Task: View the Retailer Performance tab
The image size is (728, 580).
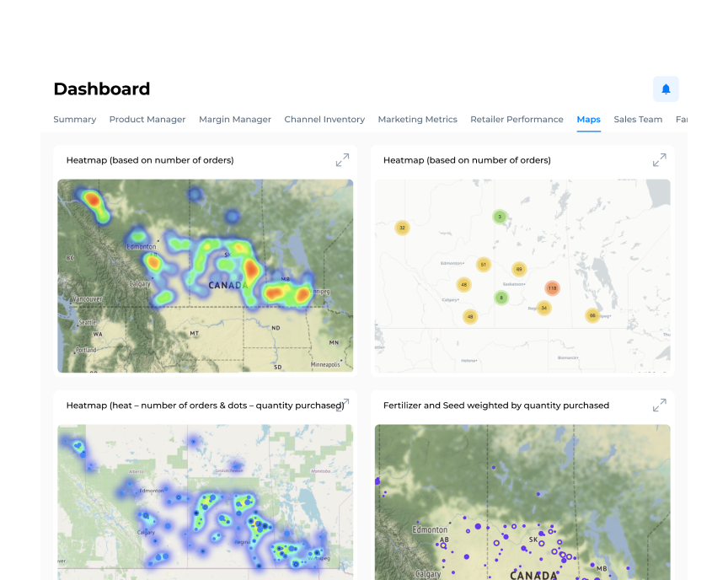Action: tap(517, 120)
